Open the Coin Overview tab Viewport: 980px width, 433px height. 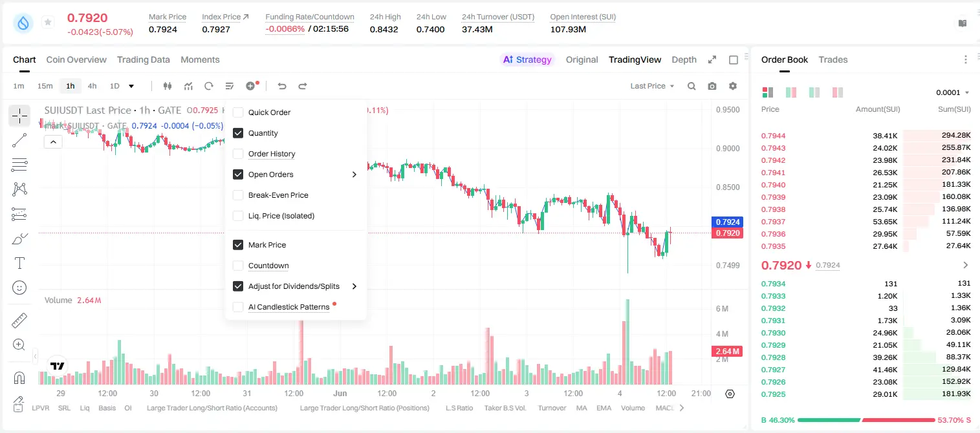pyautogui.click(x=76, y=59)
